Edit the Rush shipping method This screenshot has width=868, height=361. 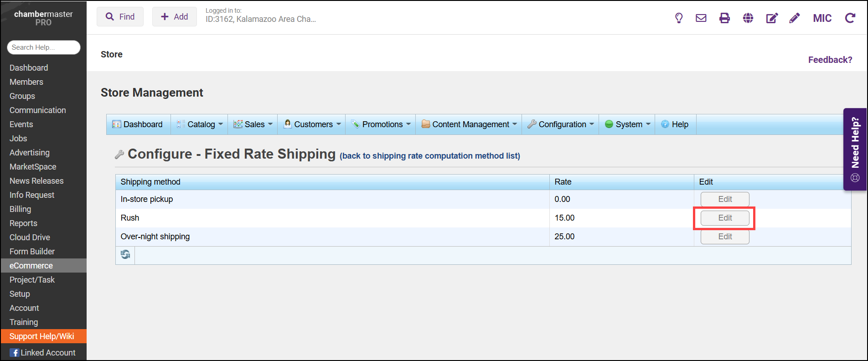point(724,218)
